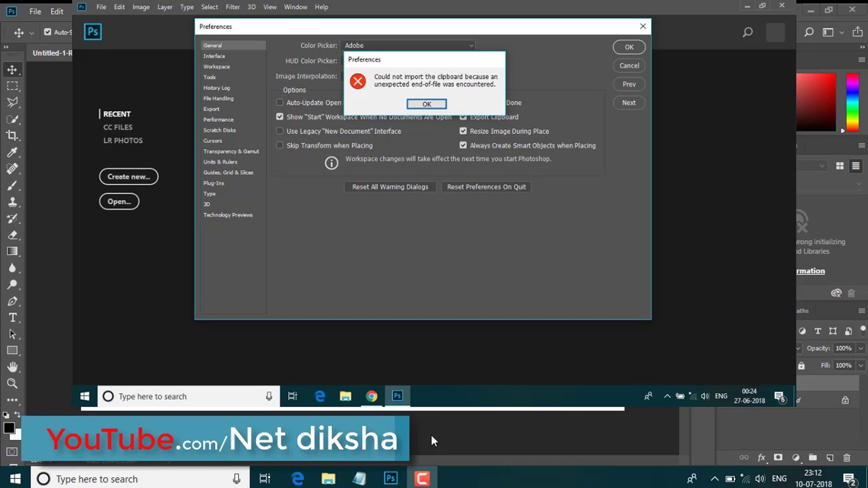
Task: Expand Performance preferences section
Action: [x=218, y=119]
